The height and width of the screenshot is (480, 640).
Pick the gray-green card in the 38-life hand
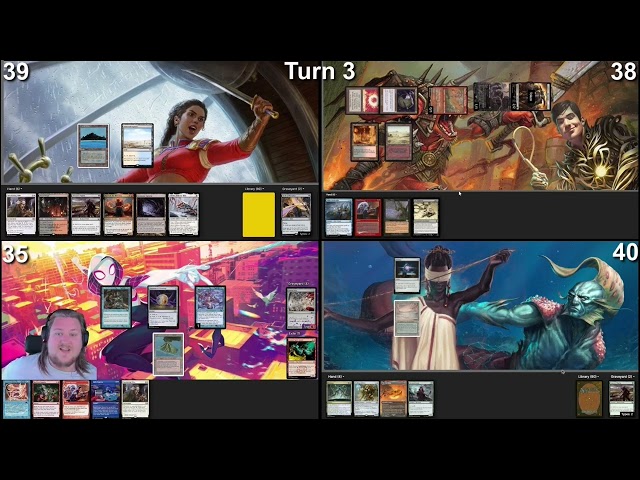tap(397, 217)
